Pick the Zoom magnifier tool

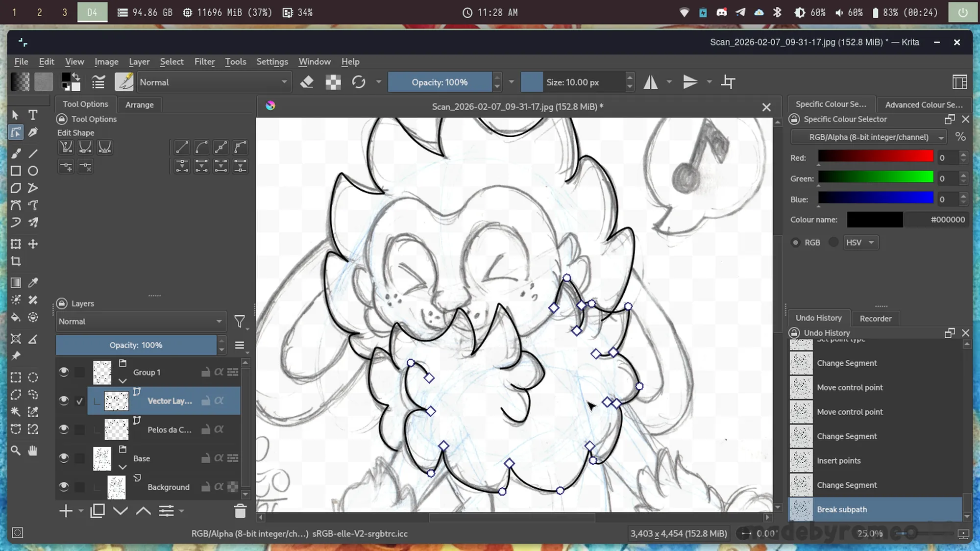tap(16, 451)
